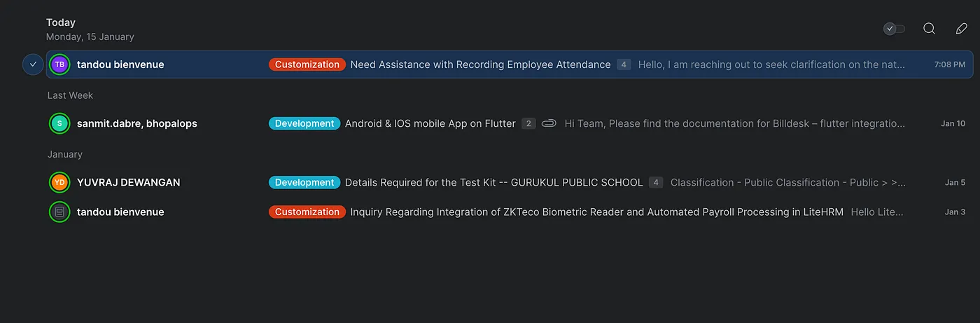
Task: Click the green S avatar for sanmit.dabre
Action: click(59, 123)
